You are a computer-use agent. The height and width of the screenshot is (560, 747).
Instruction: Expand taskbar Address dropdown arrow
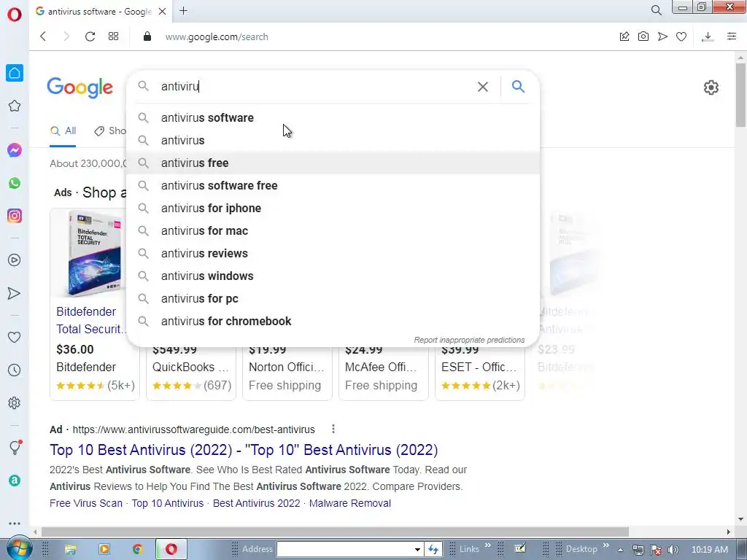[417, 550]
